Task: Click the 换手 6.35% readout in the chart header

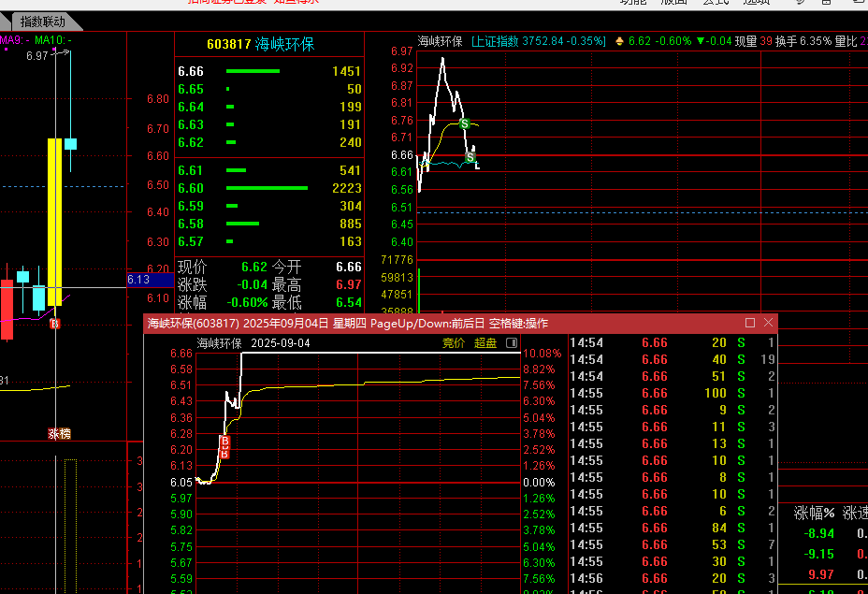Action: point(803,41)
